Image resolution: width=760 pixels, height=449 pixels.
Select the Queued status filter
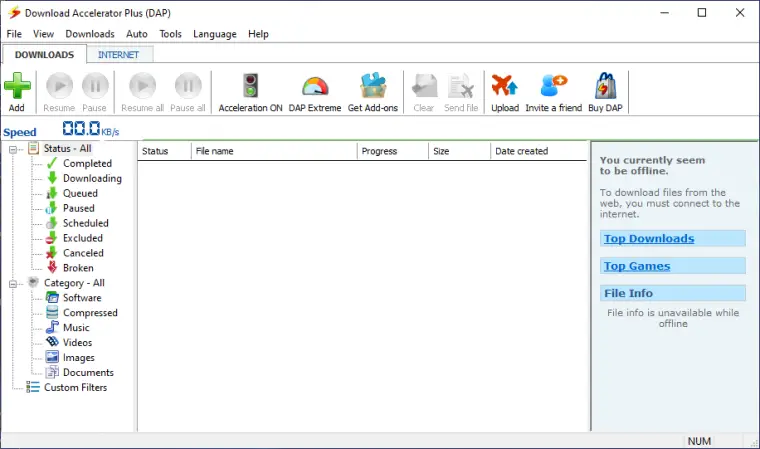80,193
